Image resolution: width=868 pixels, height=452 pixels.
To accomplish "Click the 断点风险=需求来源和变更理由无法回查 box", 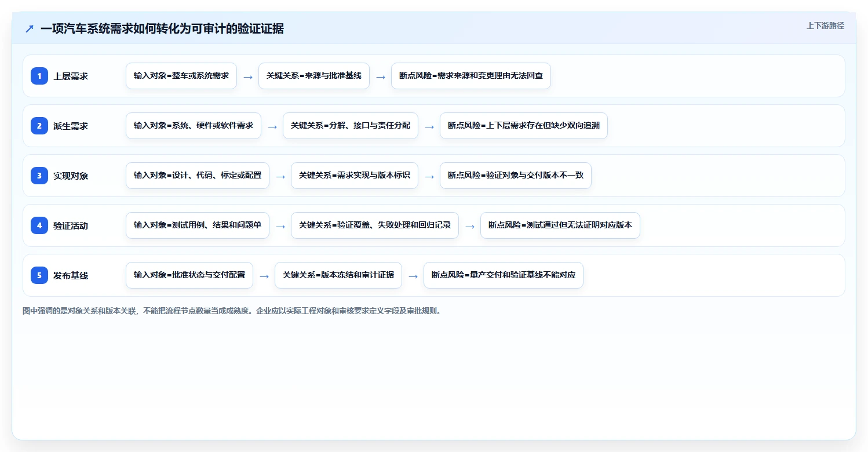I will pos(471,76).
